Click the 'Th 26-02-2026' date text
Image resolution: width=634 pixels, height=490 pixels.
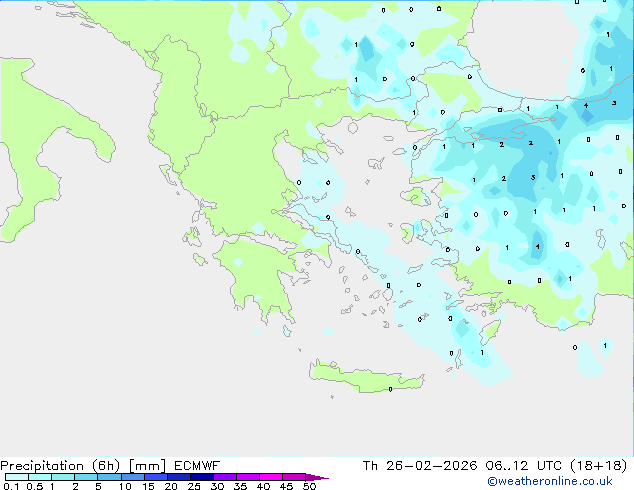(420, 466)
